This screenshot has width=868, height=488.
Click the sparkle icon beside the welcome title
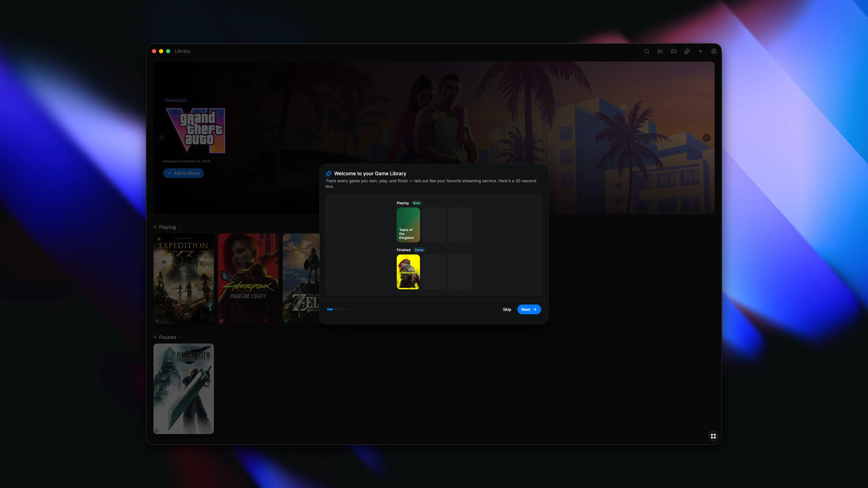point(329,173)
